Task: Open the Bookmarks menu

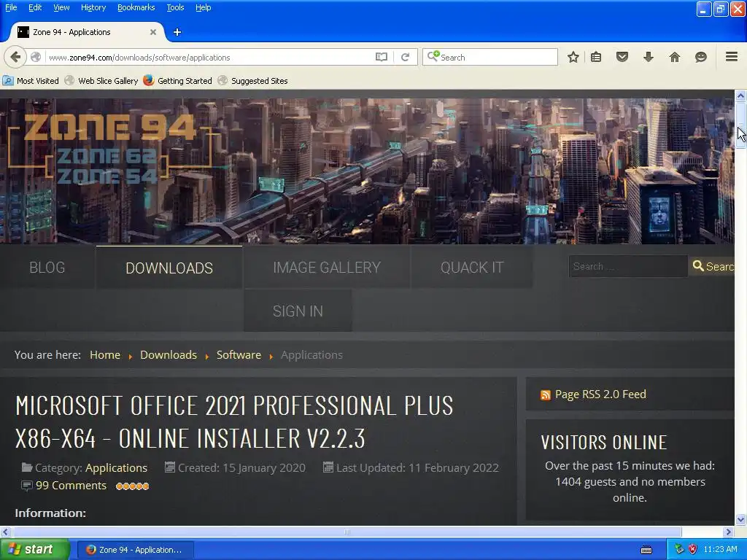Action: click(136, 7)
